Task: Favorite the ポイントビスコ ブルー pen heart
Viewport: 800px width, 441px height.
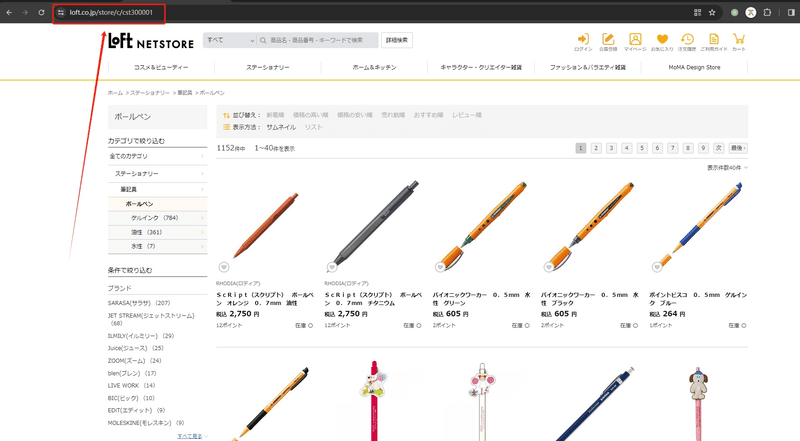Action: tap(657, 267)
